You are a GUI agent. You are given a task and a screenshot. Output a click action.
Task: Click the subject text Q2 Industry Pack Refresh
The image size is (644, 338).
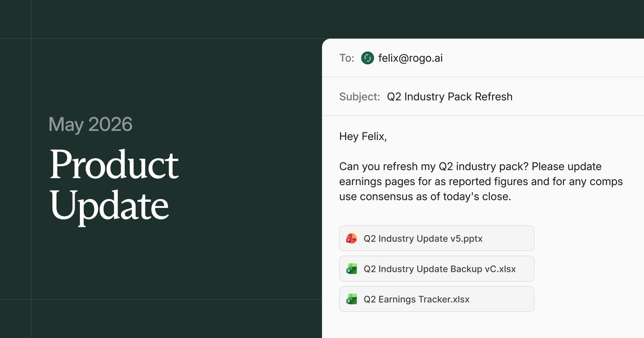[x=450, y=97]
